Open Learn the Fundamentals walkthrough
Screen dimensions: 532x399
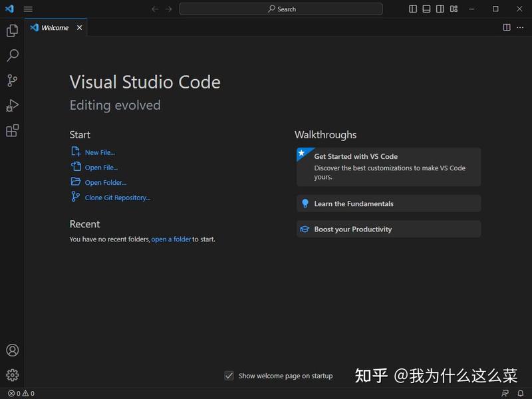388,203
